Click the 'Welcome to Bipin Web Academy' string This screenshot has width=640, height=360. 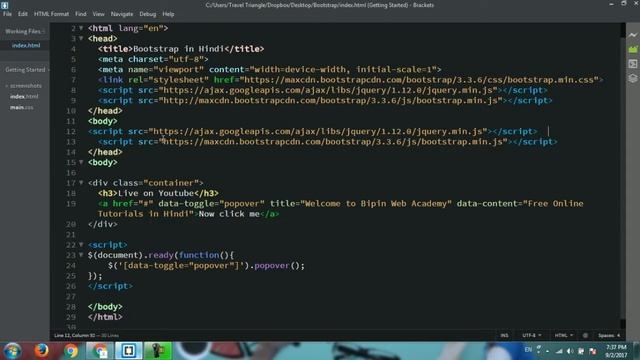376,204
